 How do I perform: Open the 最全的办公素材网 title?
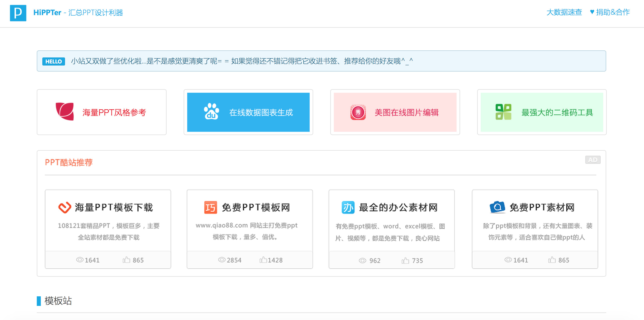tap(398, 207)
